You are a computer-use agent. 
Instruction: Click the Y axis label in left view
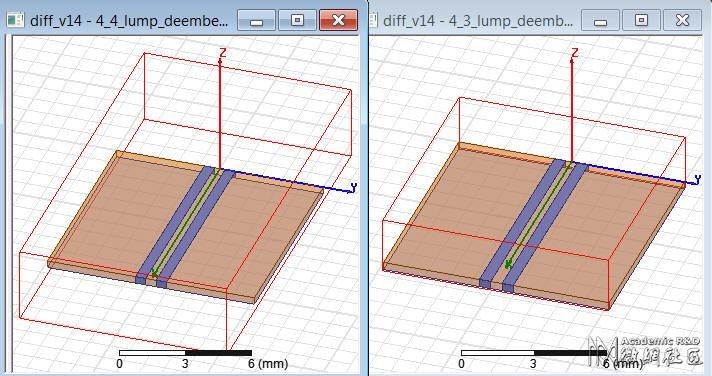coord(354,187)
